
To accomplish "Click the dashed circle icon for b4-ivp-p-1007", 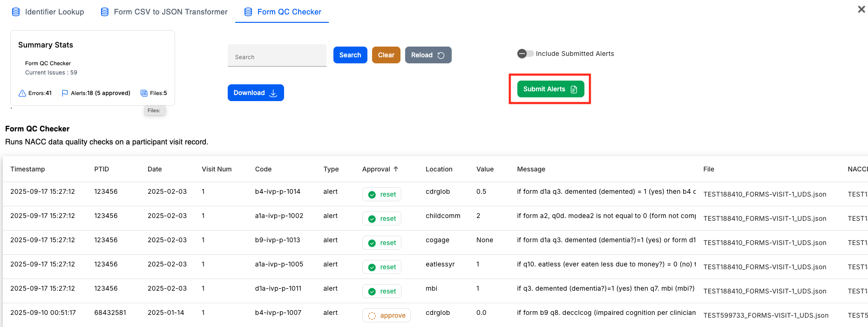I will (372, 316).
